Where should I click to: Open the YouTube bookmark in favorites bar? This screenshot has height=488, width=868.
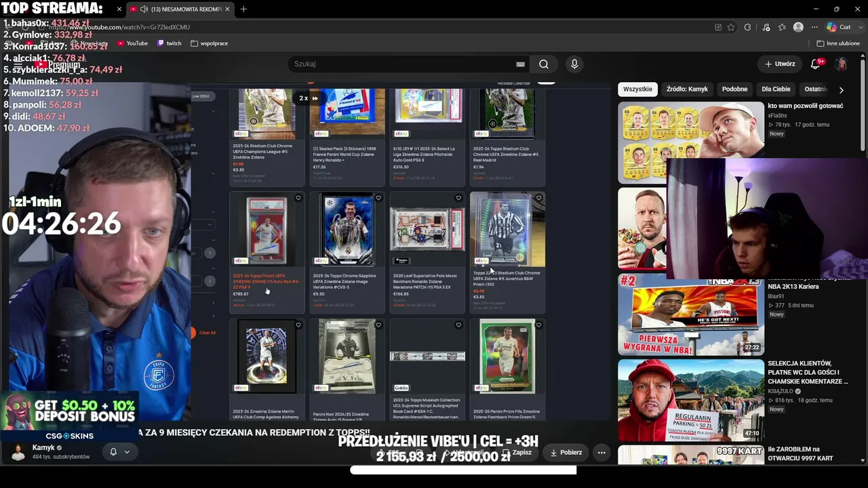[x=132, y=43]
